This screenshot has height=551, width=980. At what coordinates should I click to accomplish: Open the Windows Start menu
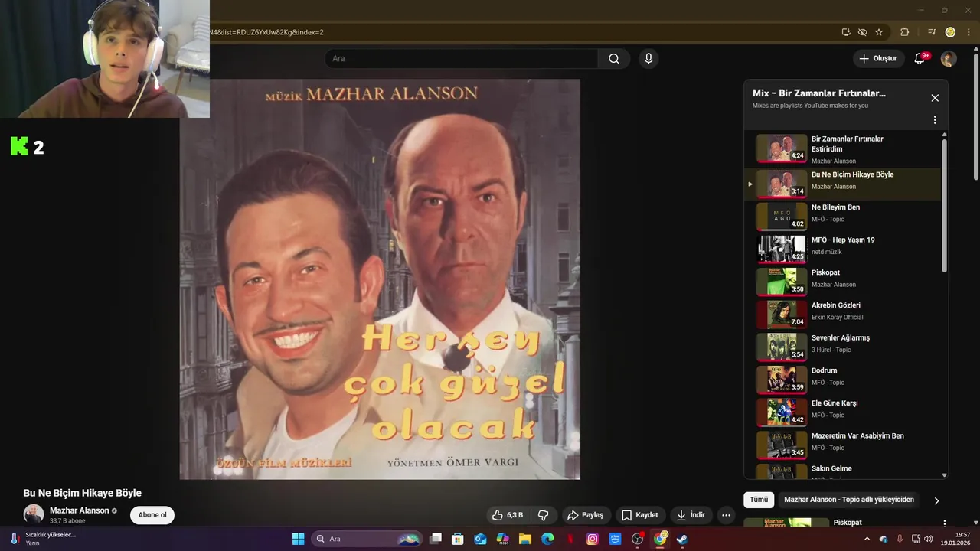299,539
